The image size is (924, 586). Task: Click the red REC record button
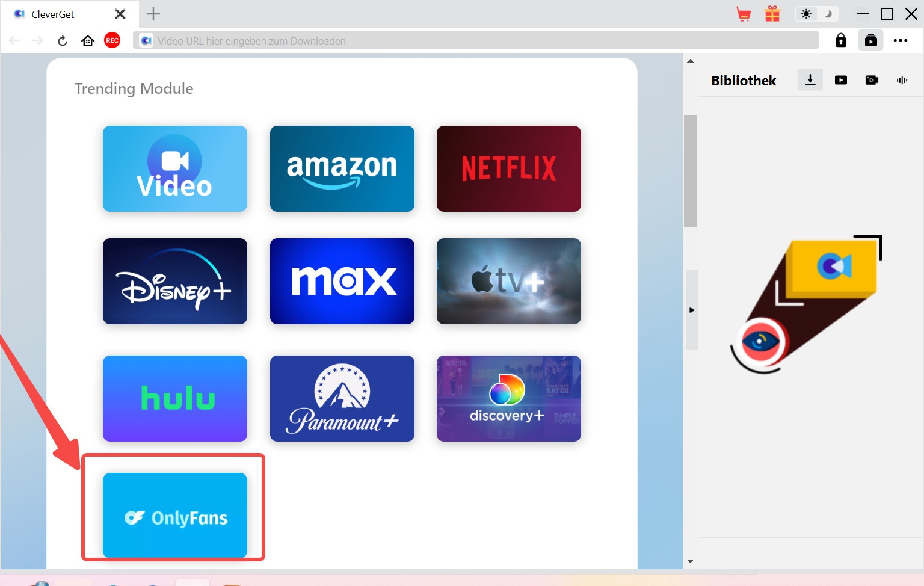(x=112, y=40)
